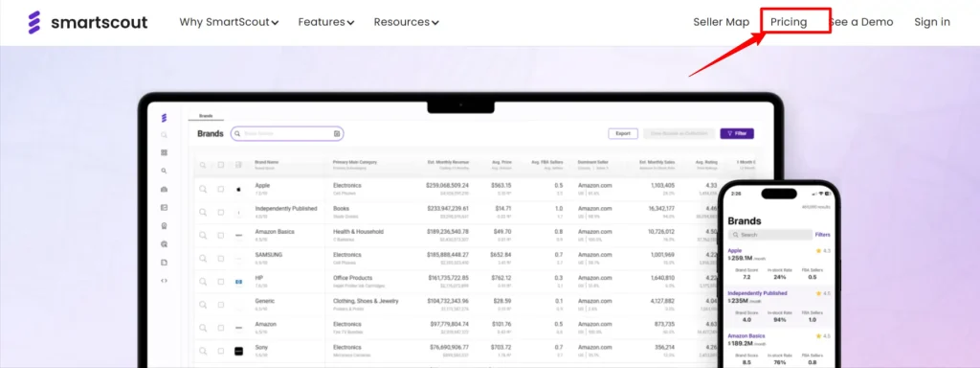Tap Amazon Basics link on phone
Screen dimensions: 980x368
pos(746,335)
